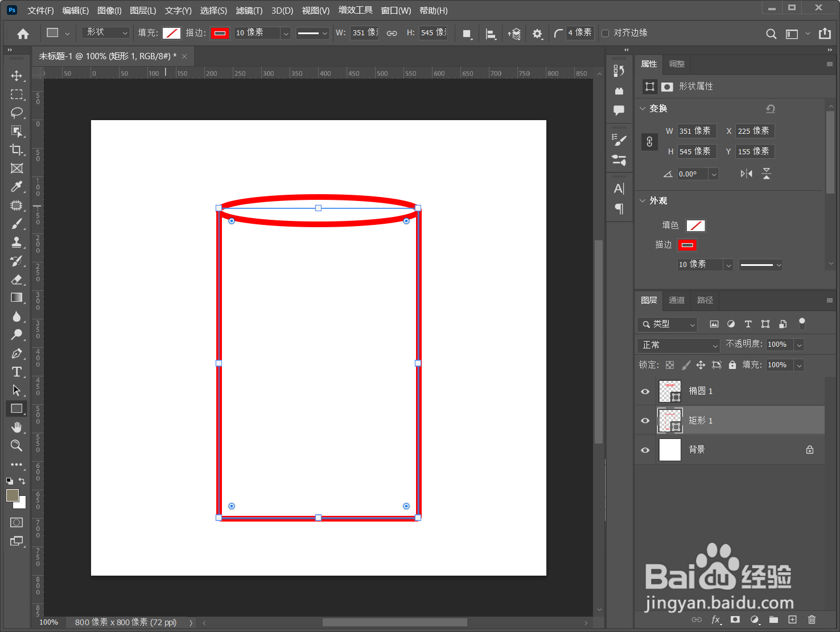This screenshot has width=840, height=632.
Task: Switch to the 路径 tab
Action: [x=705, y=300]
